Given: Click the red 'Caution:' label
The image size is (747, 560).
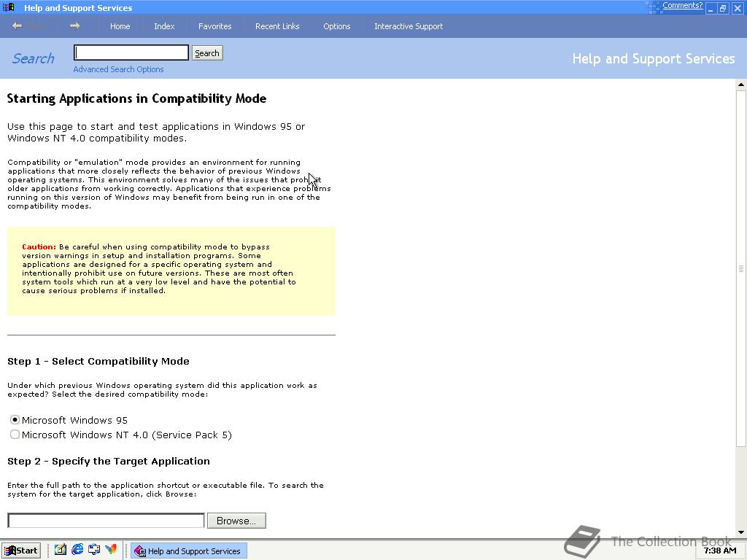Looking at the screenshot, I should [x=39, y=246].
